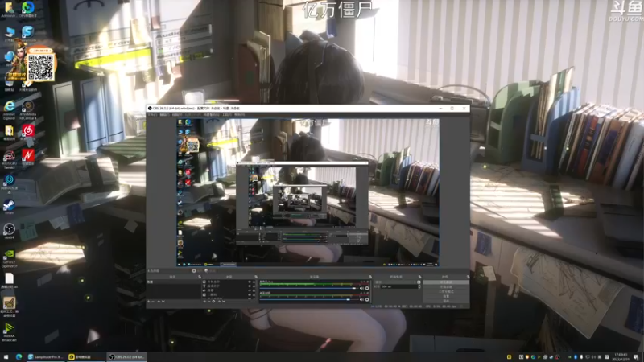Screen dimensions: 644x362
Task: Click the OBS preview canvas
Action: coord(308,192)
